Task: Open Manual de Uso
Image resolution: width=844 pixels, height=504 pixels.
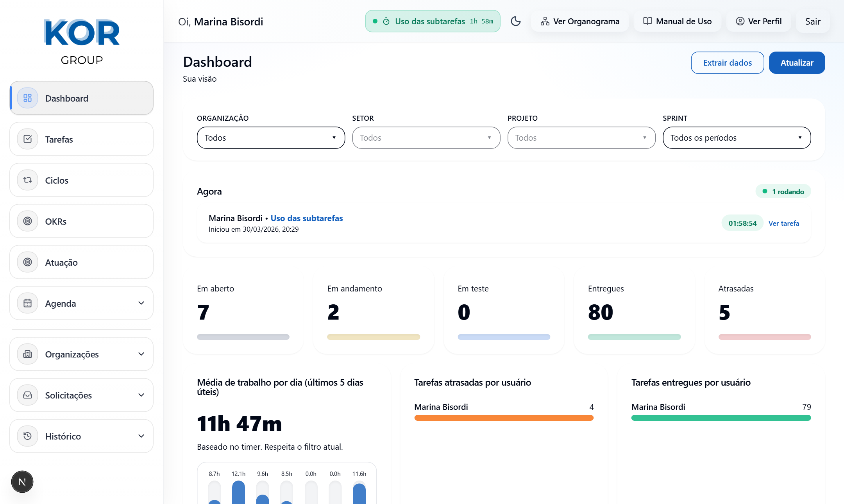Action: tap(678, 21)
